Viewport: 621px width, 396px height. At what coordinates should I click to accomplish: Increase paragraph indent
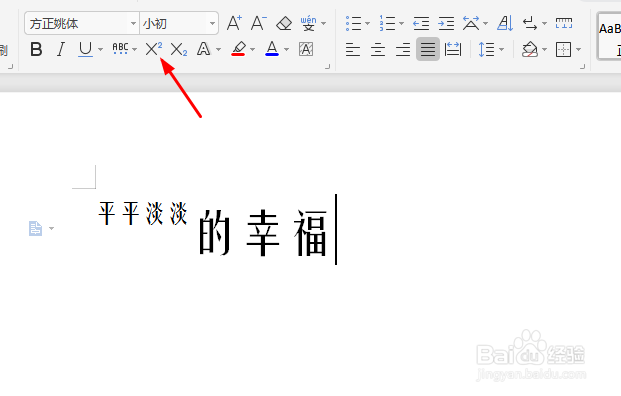[x=446, y=23]
